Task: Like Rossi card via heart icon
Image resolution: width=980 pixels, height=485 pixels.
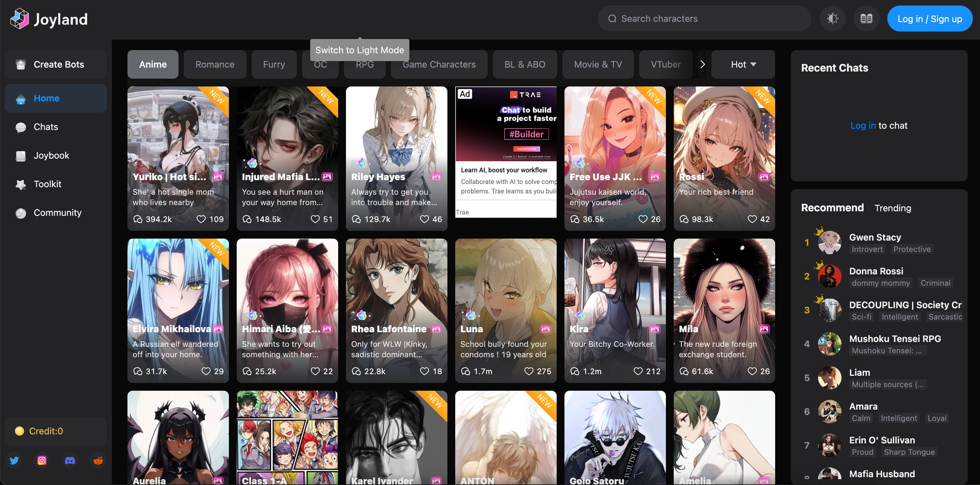Action: tap(752, 219)
